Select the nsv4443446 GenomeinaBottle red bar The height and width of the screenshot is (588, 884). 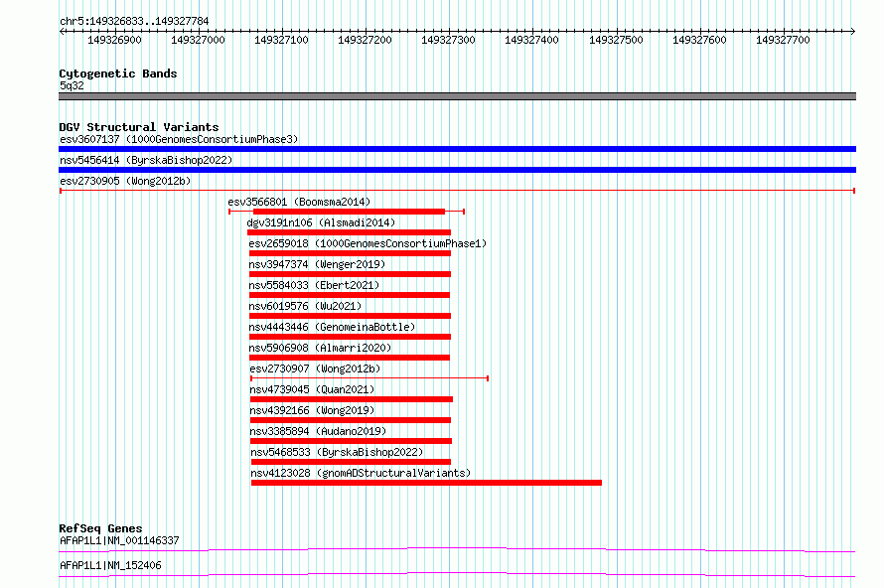coord(350,337)
